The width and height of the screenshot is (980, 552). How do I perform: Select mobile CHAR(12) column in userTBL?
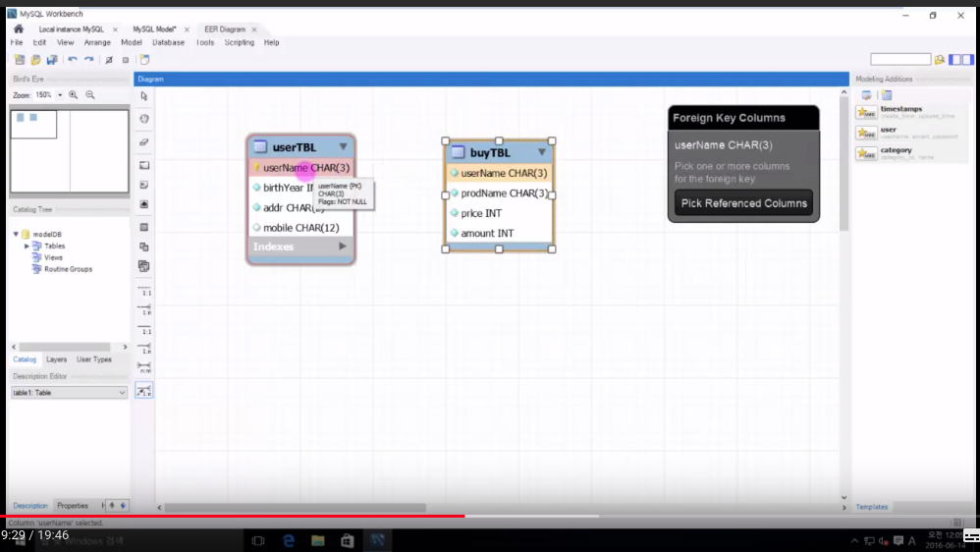click(300, 228)
